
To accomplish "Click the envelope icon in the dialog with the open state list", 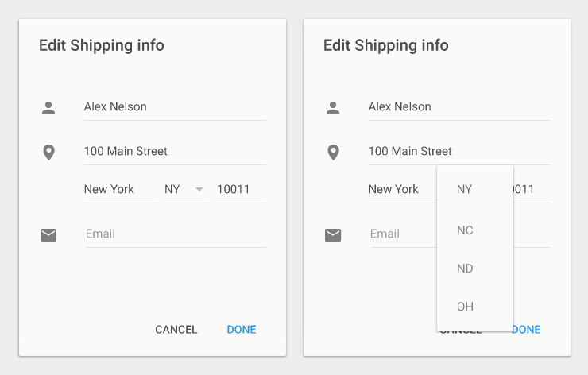I will (x=333, y=234).
